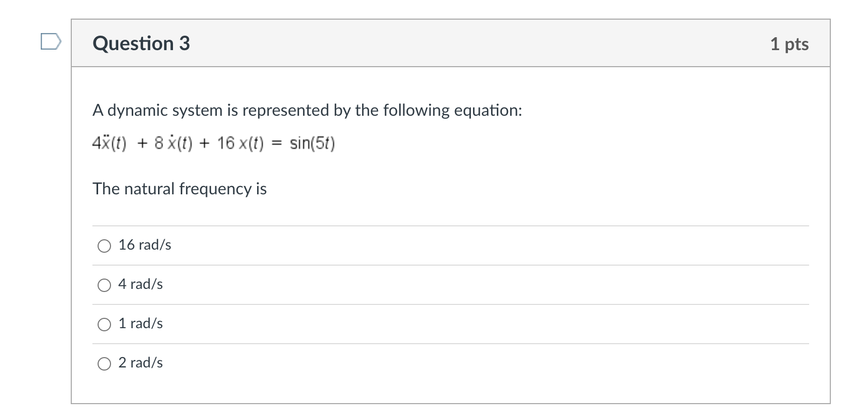Click the "1 rad/s" answer label text
The height and width of the screenshot is (415, 868).
[140, 324]
